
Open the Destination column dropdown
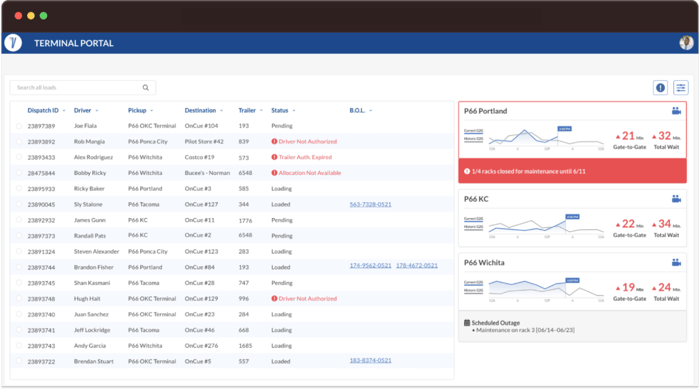221,111
